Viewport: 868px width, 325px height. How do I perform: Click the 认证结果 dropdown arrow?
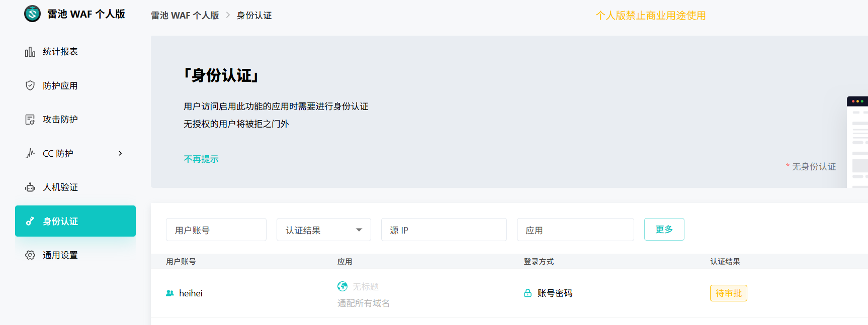coord(359,230)
